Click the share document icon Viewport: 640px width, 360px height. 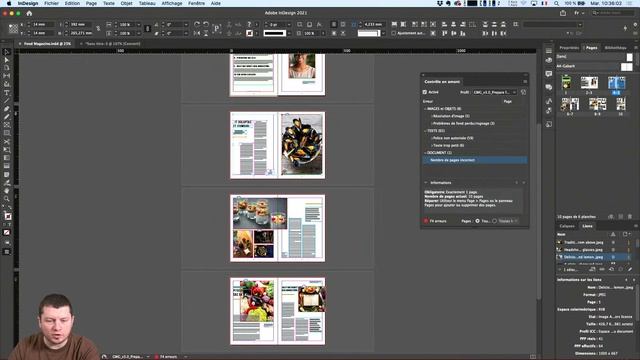pos(563,13)
